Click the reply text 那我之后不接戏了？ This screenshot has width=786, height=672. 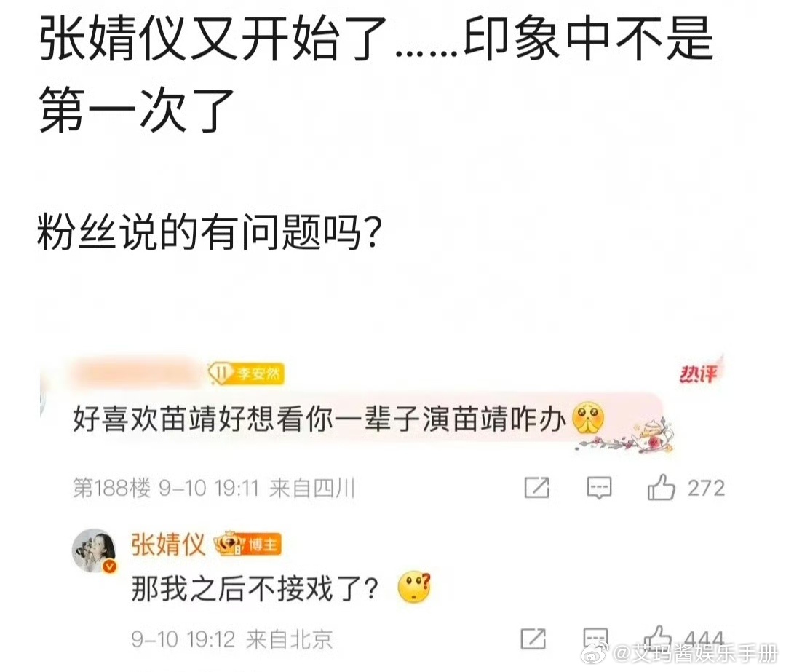(255, 589)
